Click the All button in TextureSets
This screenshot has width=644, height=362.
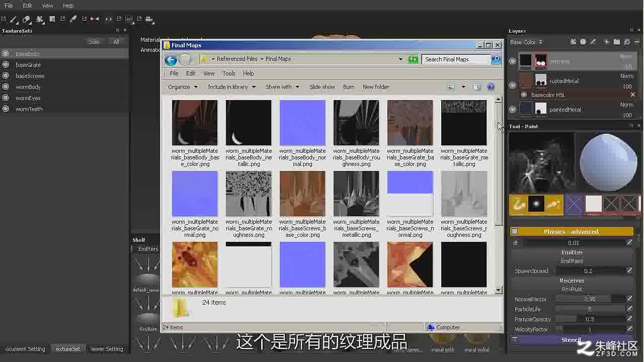tap(116, 42)
